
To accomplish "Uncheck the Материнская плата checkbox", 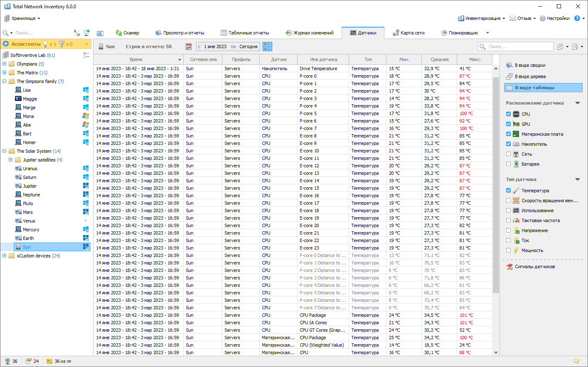I will click(508, 134).
